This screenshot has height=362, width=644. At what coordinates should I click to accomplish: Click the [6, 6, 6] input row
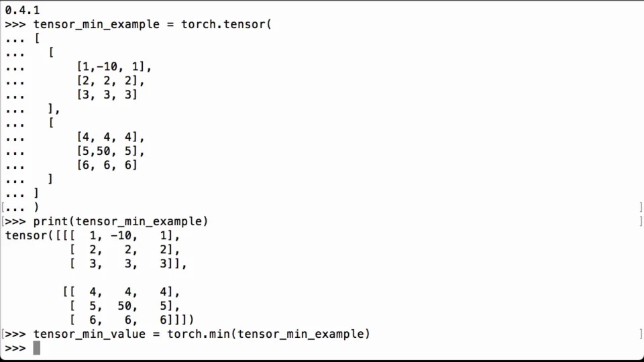107,165
